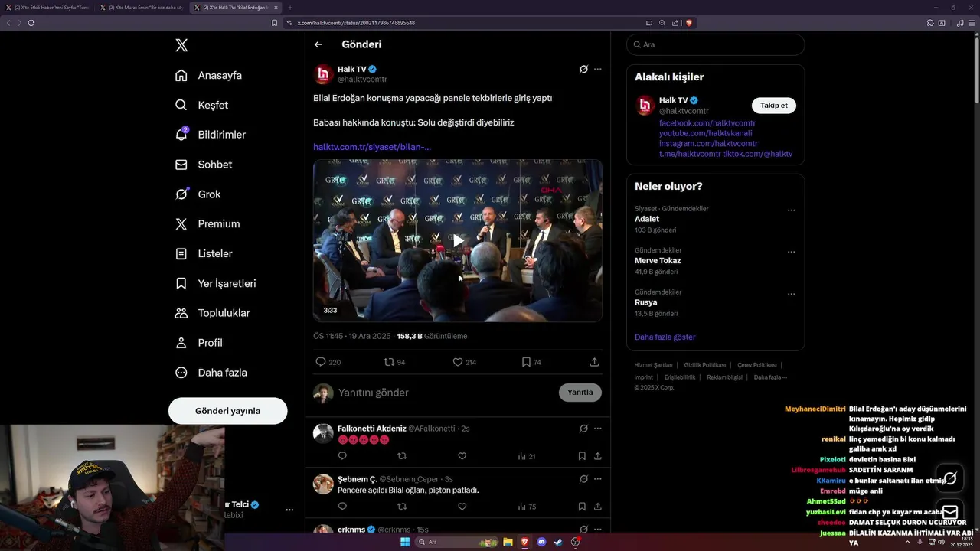Share the Halk TV post
Image resolution: width=980 pixels, height=551 pixels.
coord(594,362)
